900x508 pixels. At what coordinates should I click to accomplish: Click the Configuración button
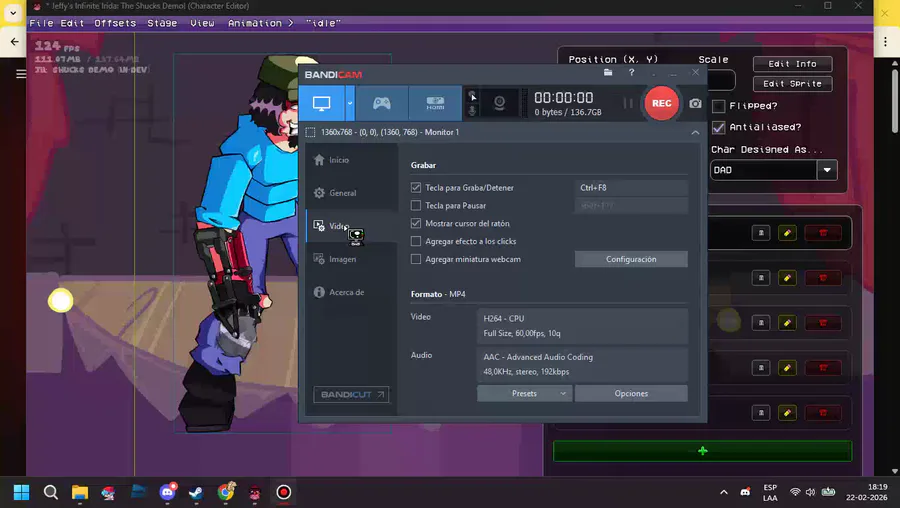point(631,259)
